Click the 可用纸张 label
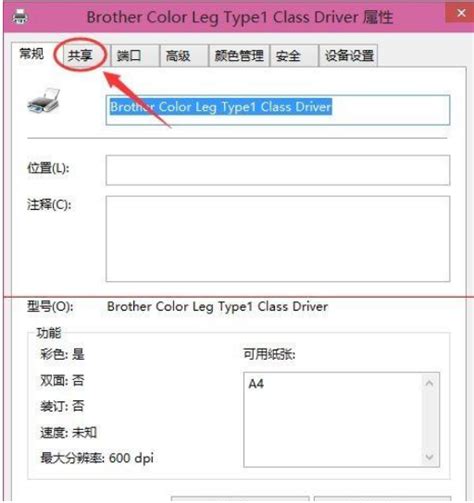Screen dimensions: 474x503 tap(269, 354)
